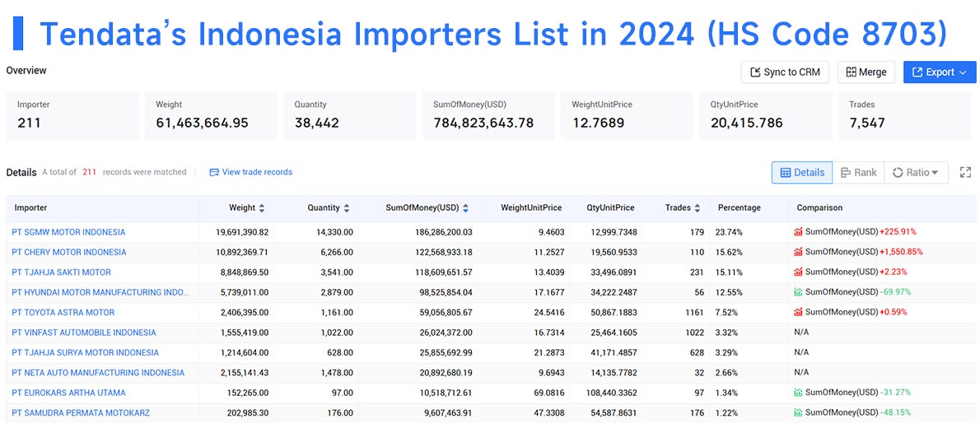980x428 pixels.
Task: Select the 19,691,390.82 weight cell
Action: tap(242, 232)
